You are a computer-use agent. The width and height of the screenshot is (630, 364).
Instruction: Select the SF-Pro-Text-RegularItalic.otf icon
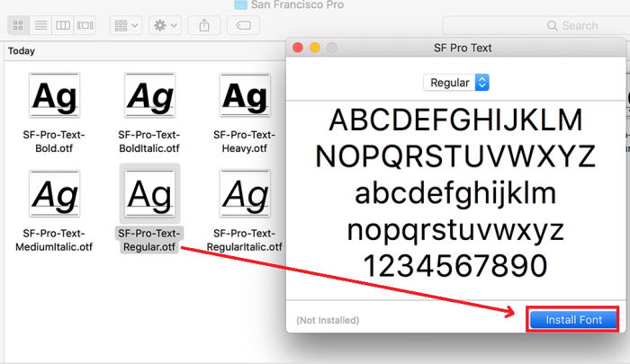pyautogui.click(x=245, y=194)
